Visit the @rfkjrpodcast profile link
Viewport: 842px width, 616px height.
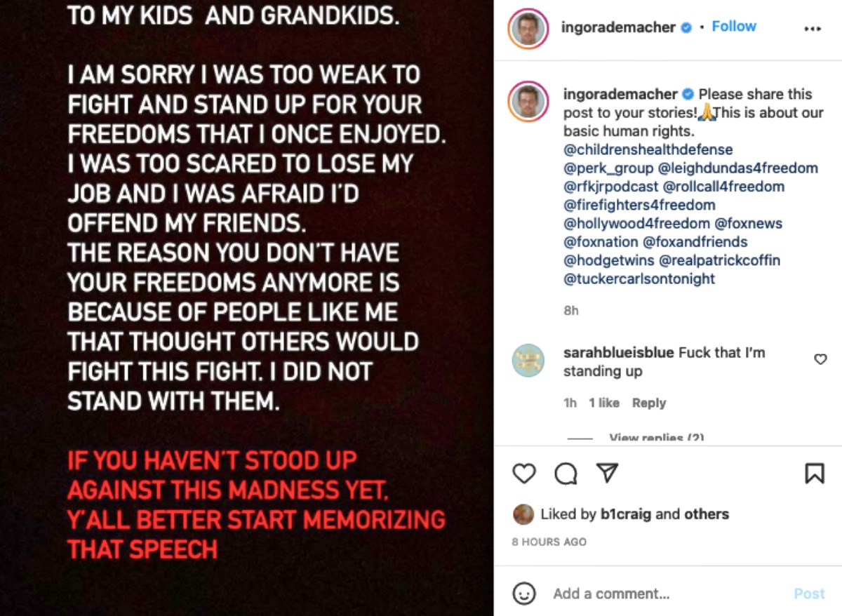click(x=610, y=187)
